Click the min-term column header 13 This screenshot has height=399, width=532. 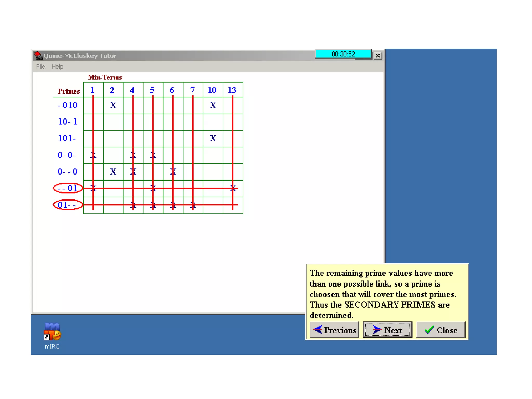232,90
